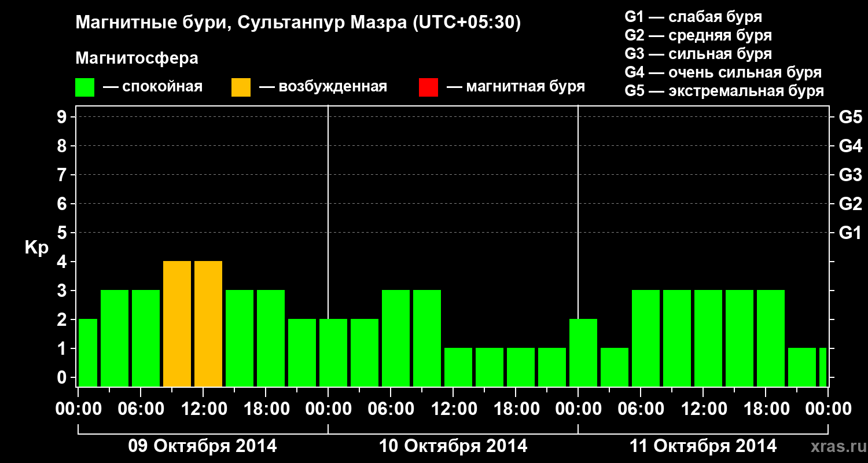The height and width of the screenshot is (463, 868).
Task: Click the Kp axis value 7
Action: pos(63,175)
